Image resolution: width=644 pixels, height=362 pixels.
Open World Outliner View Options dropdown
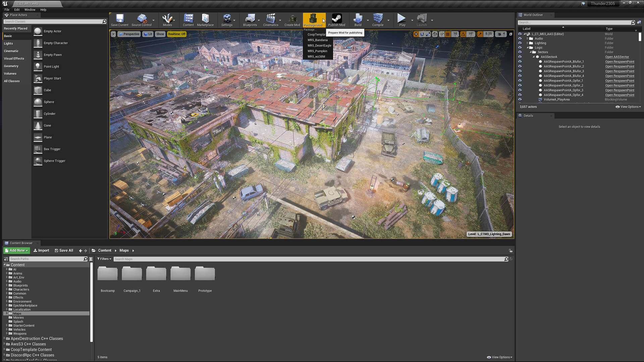[x=628, y=107]
